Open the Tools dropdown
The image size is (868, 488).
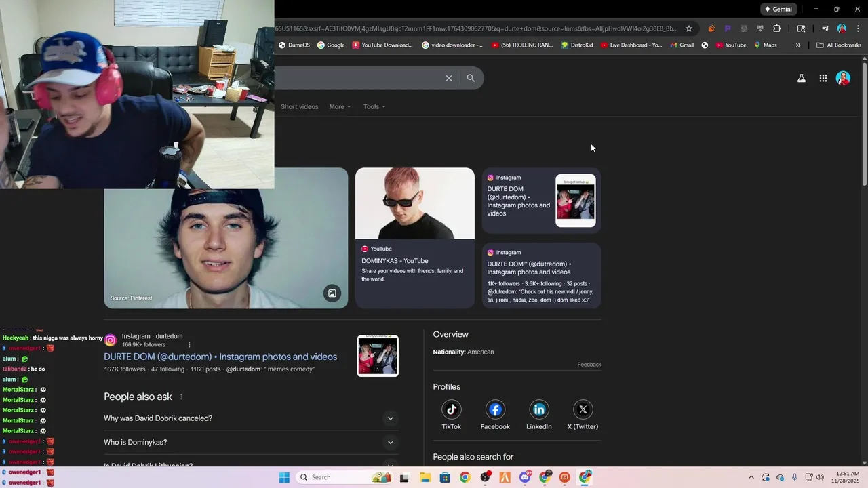tap(374, 106)
